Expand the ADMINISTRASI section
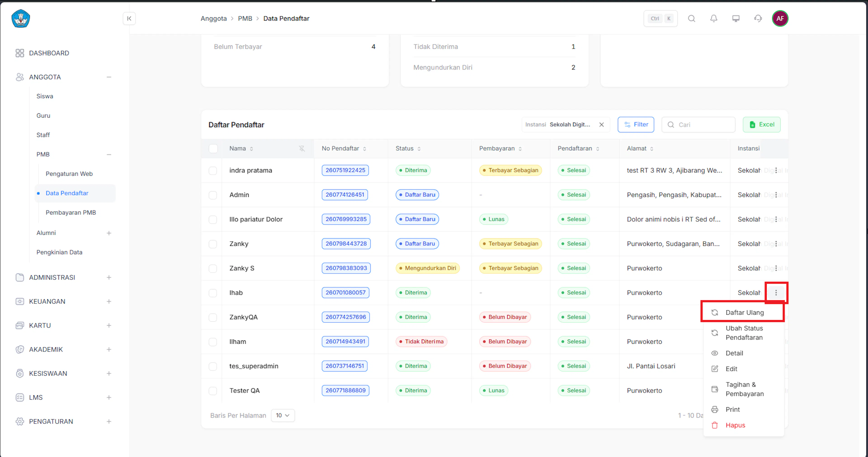 109,278
